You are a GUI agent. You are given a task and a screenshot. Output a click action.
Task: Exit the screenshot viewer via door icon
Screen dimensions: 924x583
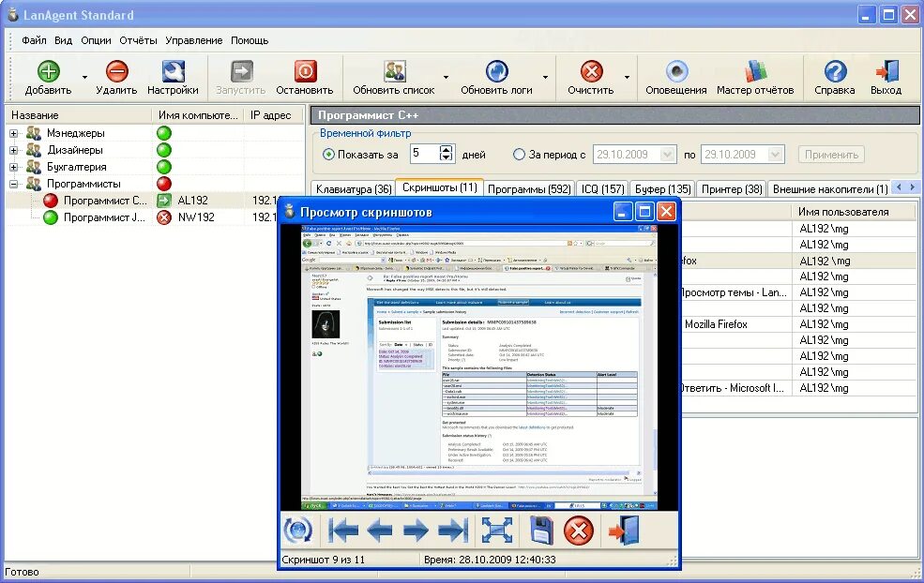pyautogui.click(x=625, y=530)
